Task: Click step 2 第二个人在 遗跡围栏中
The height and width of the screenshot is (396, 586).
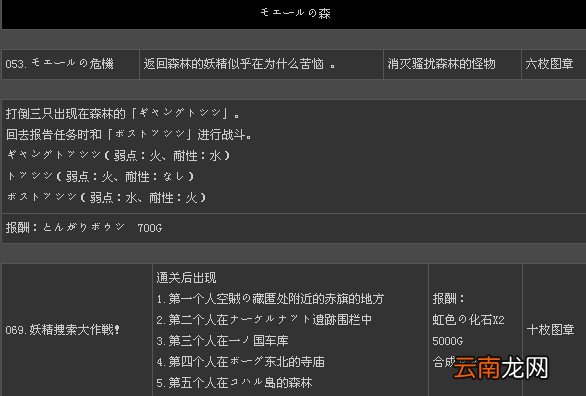Action: (264, 319)
